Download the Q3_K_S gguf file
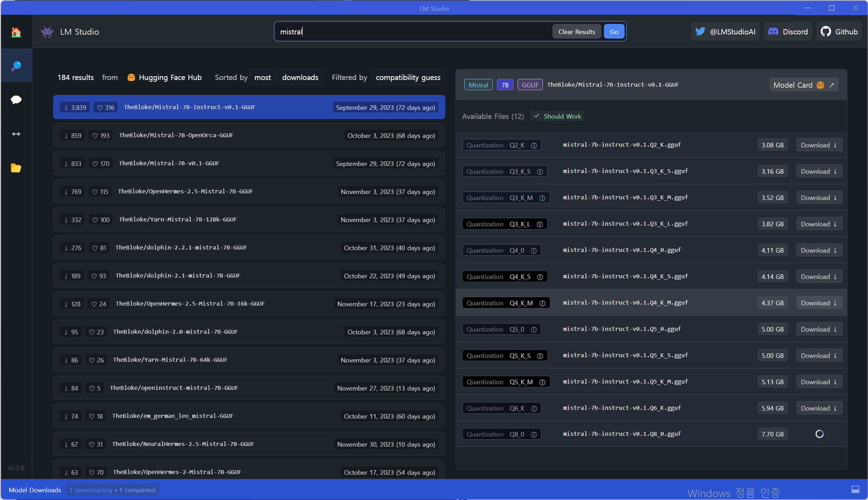The image size is (868, 500). click(819, 171)
